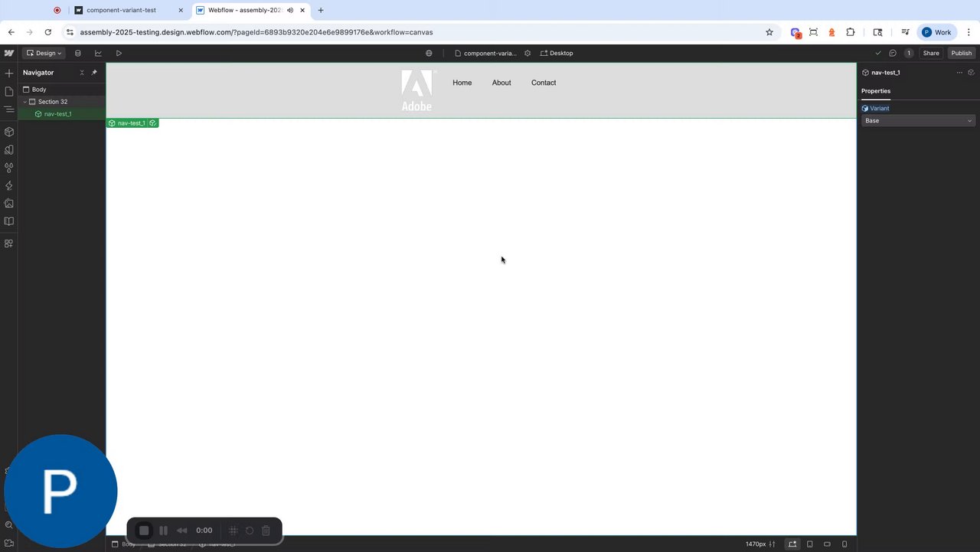Restart recording with circular arrow icon

coord(250,531)
